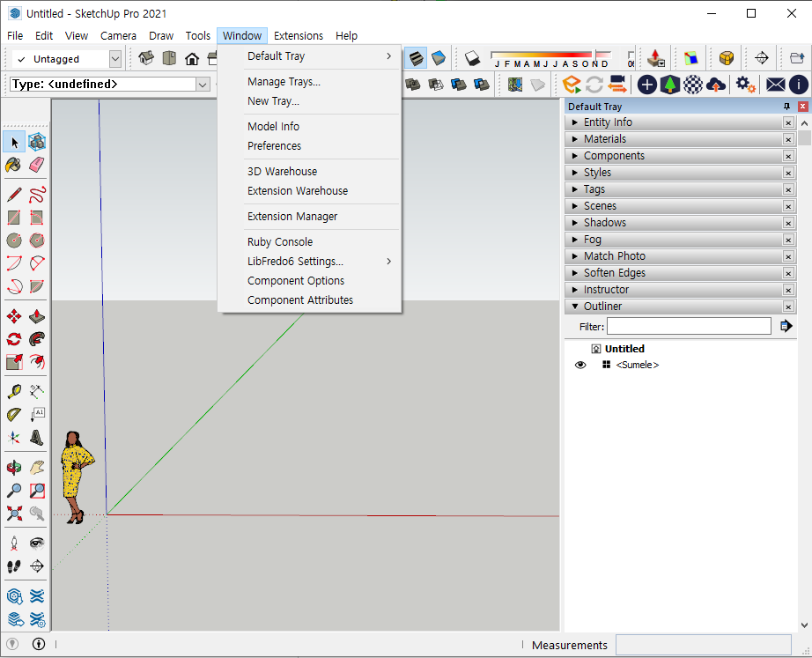812x658 pixels.
Task: Toggle the Shadows display button
Action: pyautogui.click(x=472, y=58)
